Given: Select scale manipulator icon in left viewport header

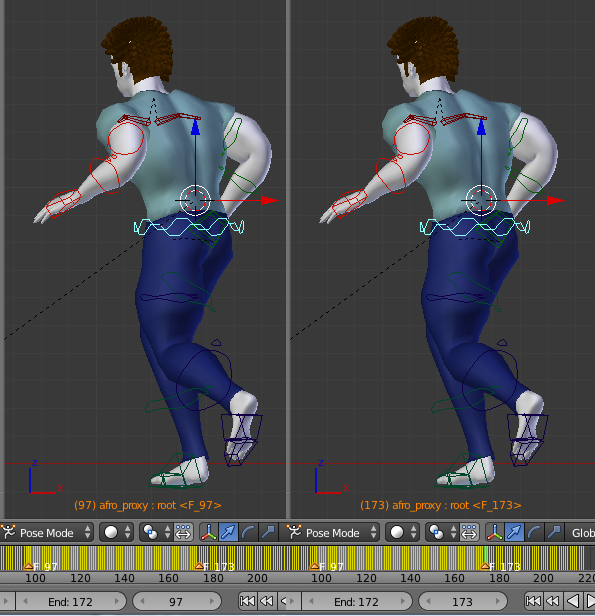Looking at the screenshot, I should tap(268, 533).
